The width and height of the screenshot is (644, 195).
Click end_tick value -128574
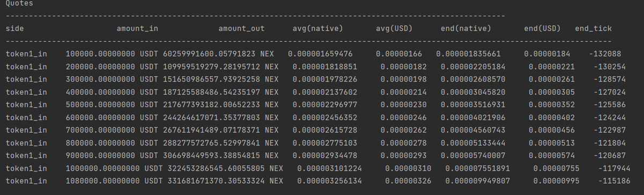[x=610, y=79]
